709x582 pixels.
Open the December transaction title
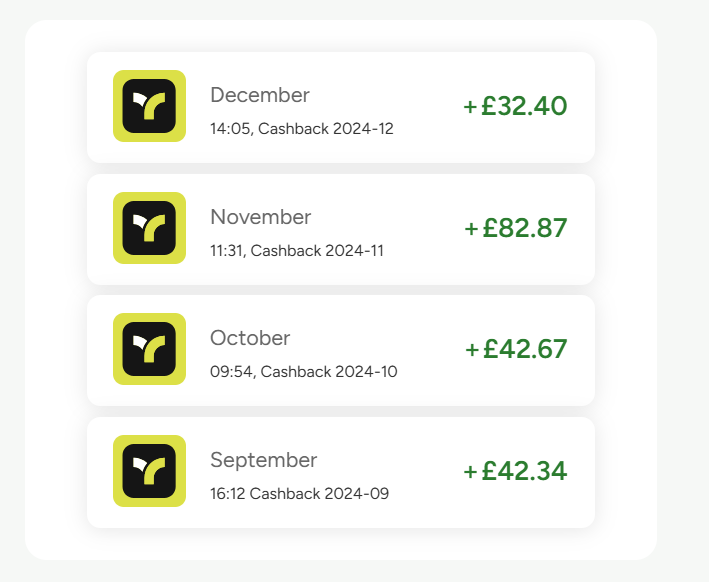[260, 95]
